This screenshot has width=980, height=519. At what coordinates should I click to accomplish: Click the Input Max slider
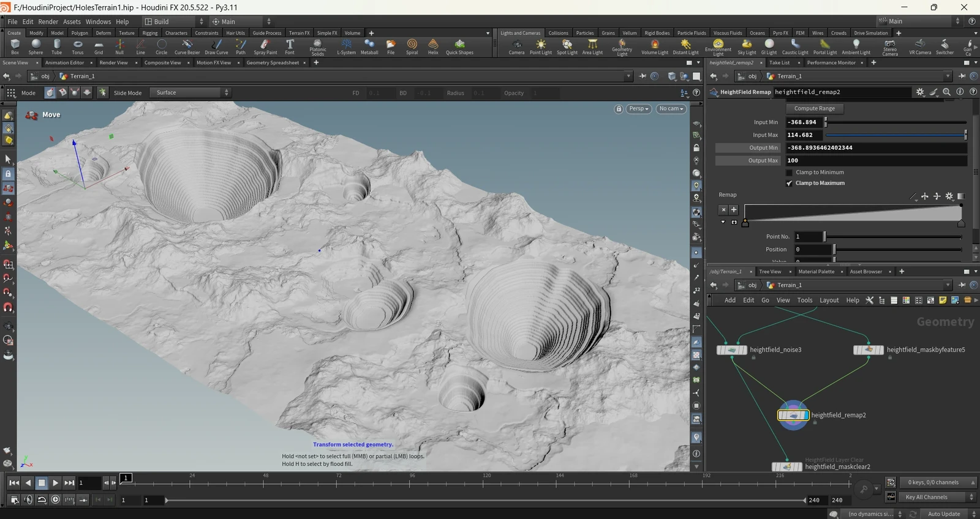pos(895,135)
